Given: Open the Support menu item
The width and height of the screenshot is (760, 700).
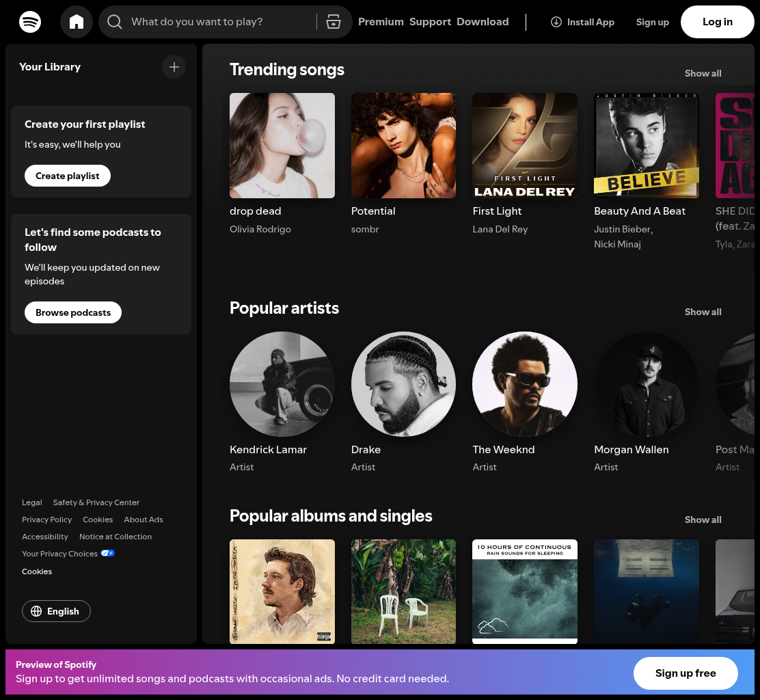Looking at the screenshot, I should (430, 22).
